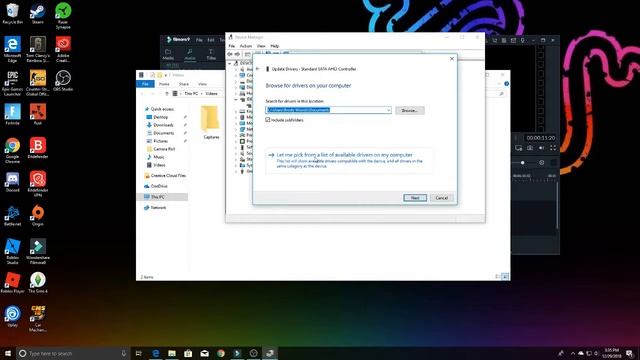Image resolution: width=640 pixels, height=360 pixels.
Task: Select This PC in File Explorer sidebar
Action: (x=158, y=197)
